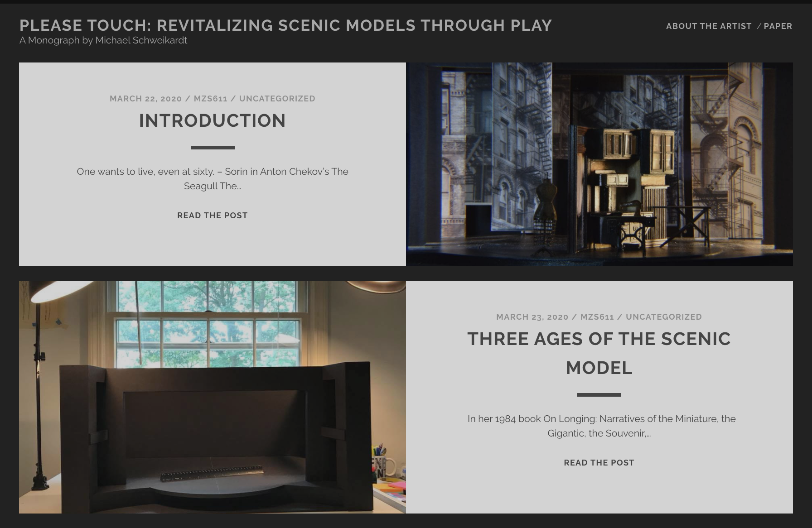Open the black model box photo

point(213,397)
